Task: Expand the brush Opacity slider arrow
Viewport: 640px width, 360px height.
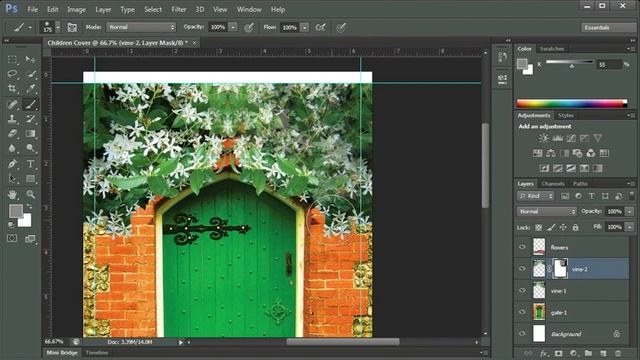Action: tap(233, 27)
